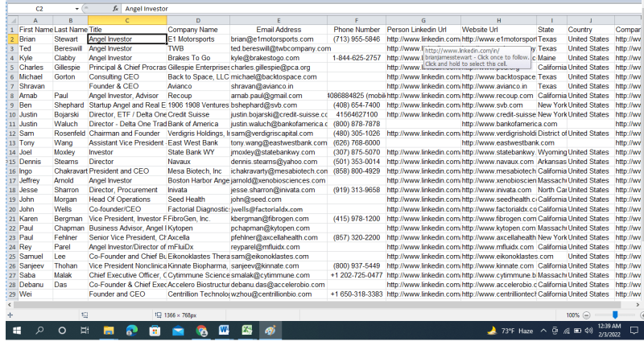Open Cortana from the taskbar
644x362 pixels.
62,331
